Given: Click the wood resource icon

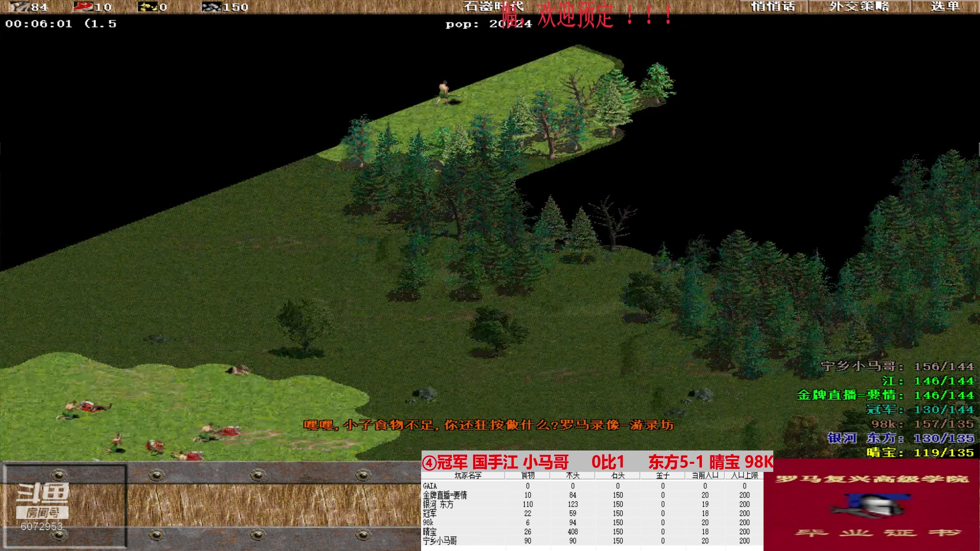Looking at the screenshot, I should (x=19, y=7).
